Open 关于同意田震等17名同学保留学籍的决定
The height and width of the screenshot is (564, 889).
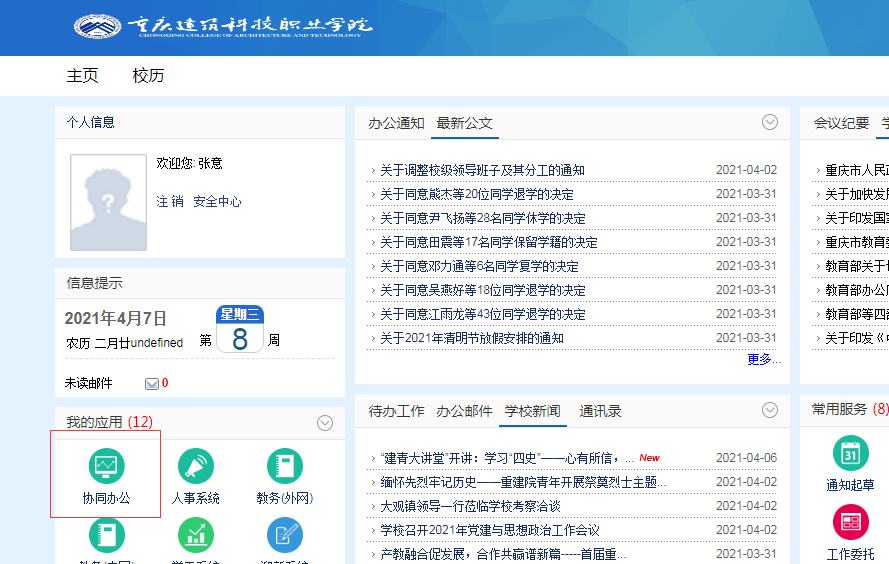coord(489,242)
